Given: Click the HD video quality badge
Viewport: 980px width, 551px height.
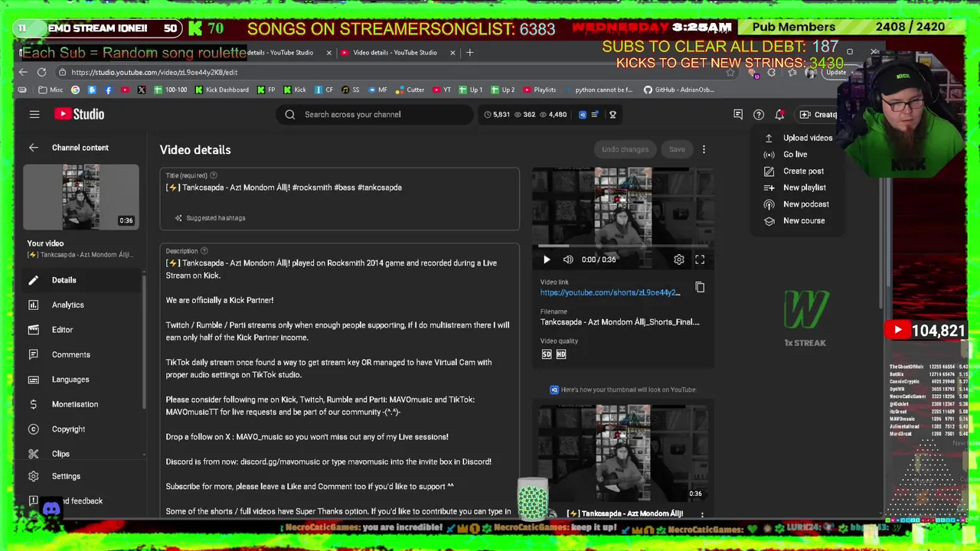Looking at the screenshot, I should 561,354.
